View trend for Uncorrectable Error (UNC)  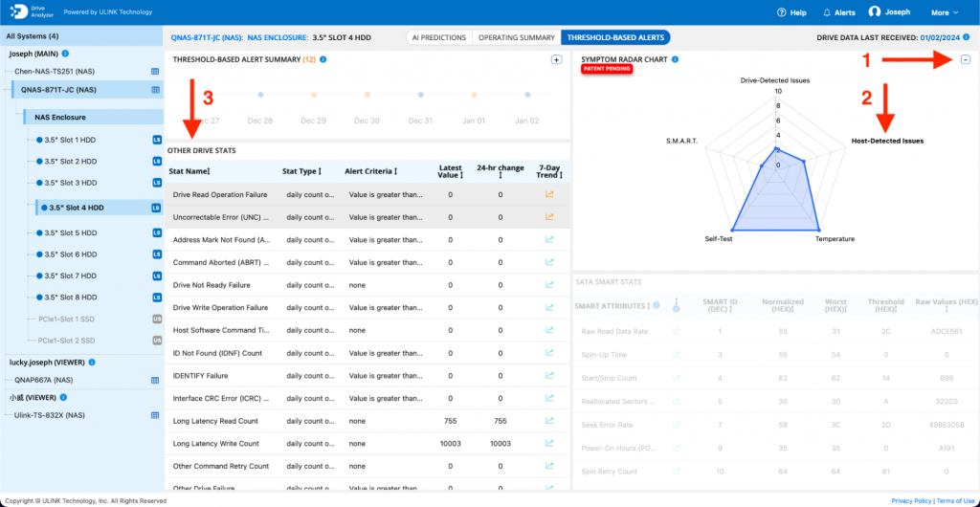click(549, 216)
